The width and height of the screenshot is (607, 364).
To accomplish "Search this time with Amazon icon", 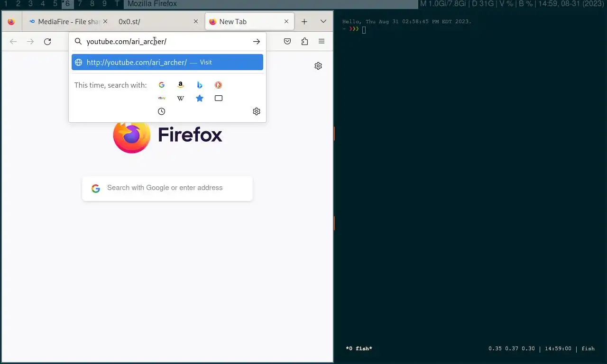I will pyautogui.click(x=181, y=85).
